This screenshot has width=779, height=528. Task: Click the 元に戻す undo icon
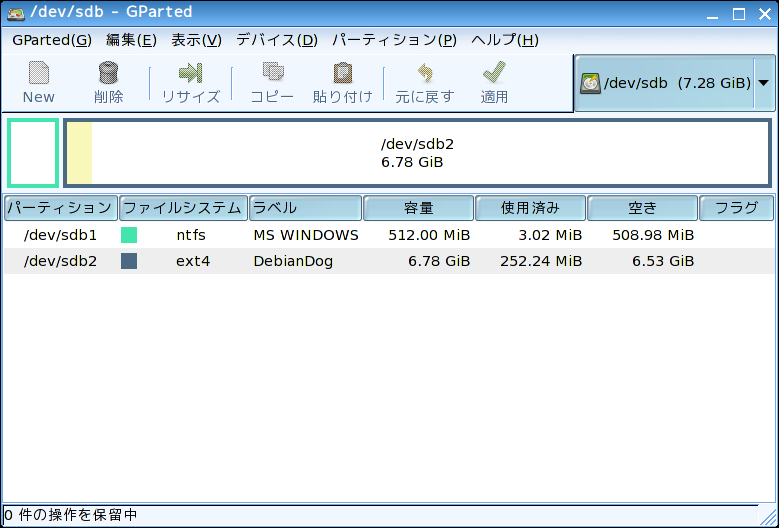pos(425,73)
